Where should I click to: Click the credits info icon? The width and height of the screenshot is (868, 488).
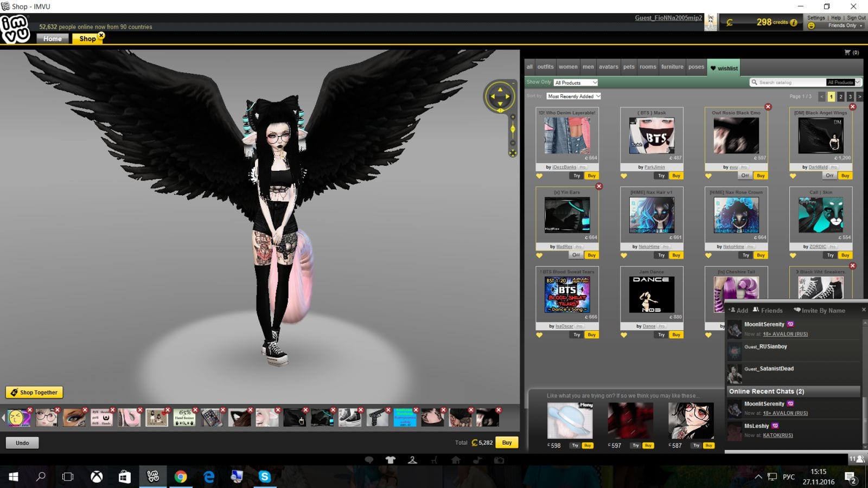click(x=794, y=23)
